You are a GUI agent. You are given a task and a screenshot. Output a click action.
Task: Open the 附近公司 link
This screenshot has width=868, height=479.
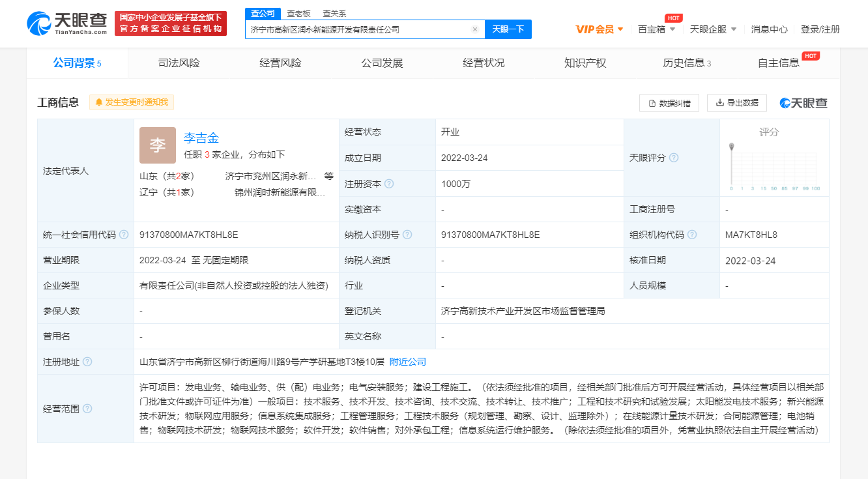tap(408, 362)
